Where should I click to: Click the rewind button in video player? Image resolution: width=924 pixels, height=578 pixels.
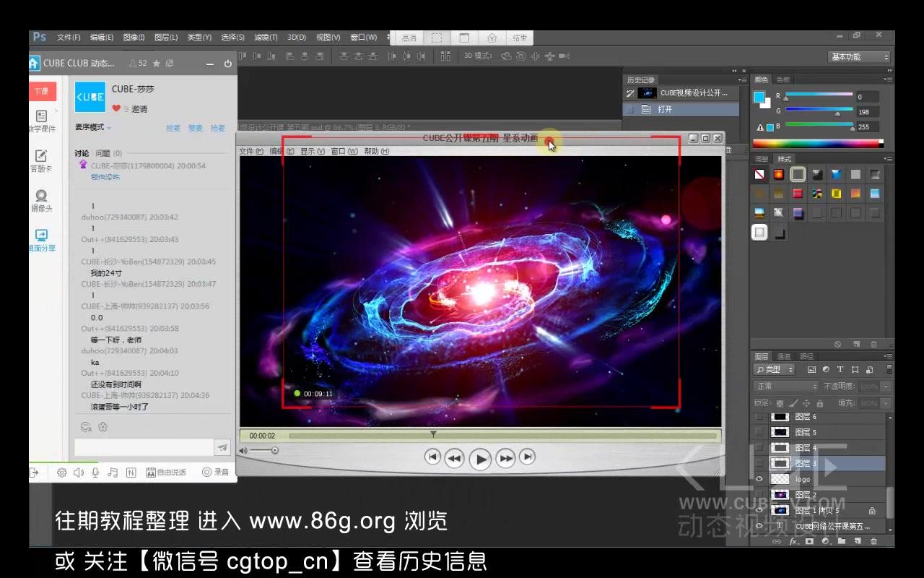454,458
